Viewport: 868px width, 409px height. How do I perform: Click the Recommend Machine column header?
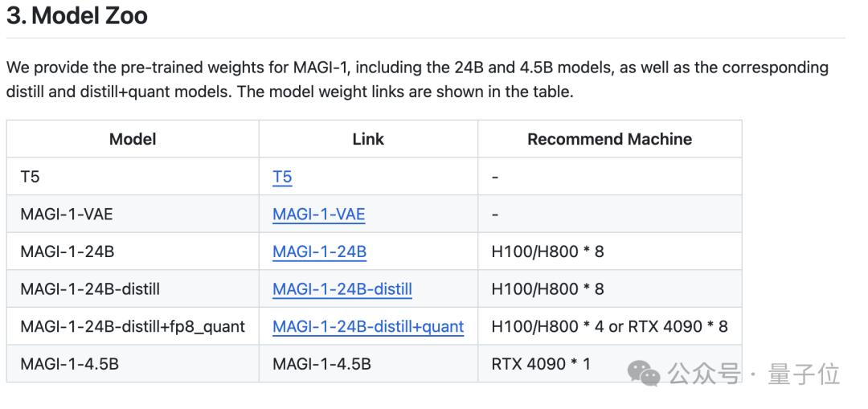(609, 139)
